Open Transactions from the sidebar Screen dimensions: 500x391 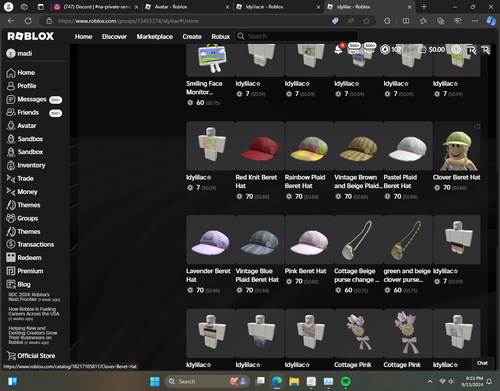30,245
